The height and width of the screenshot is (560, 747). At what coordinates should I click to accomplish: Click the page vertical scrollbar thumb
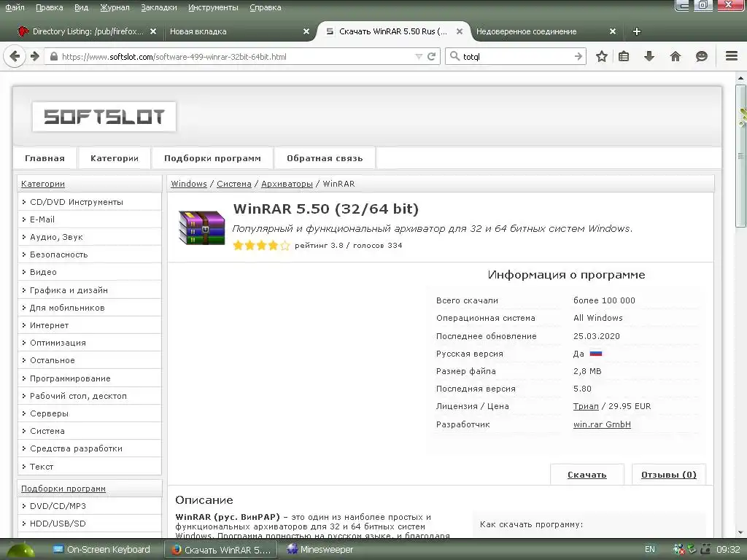coord(740,155)
